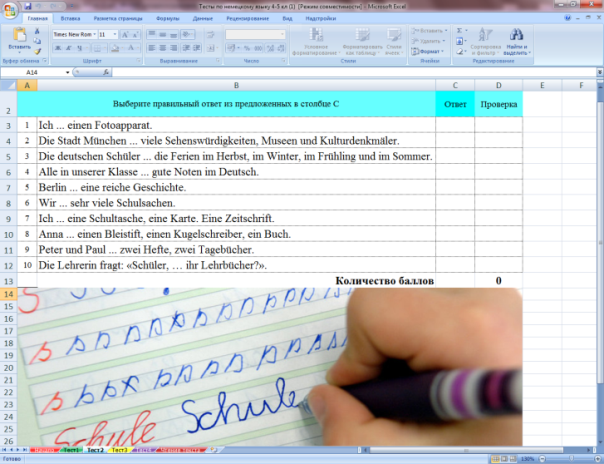This screenshot has width=604, height=464.
Task: Center text horizontally in the cell
Action: (163, 48)
